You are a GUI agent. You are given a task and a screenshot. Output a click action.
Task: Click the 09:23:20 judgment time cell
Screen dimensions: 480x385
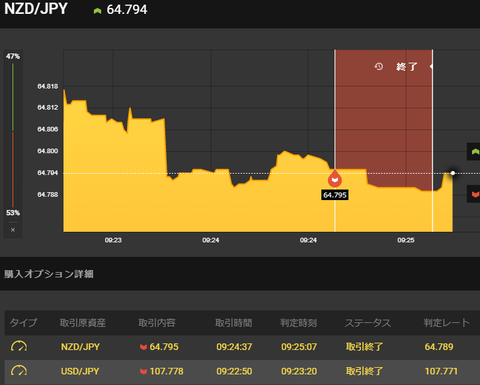coord(299,371)
